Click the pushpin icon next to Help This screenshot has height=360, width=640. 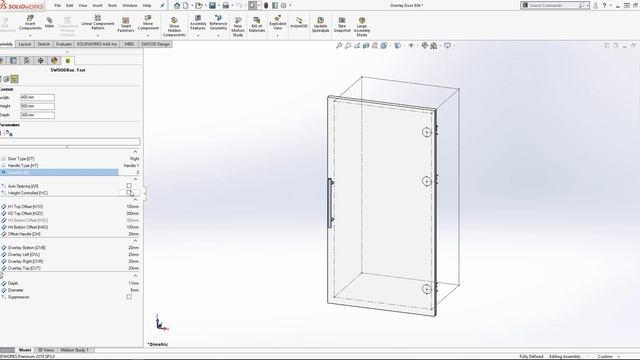click(162, 5)
